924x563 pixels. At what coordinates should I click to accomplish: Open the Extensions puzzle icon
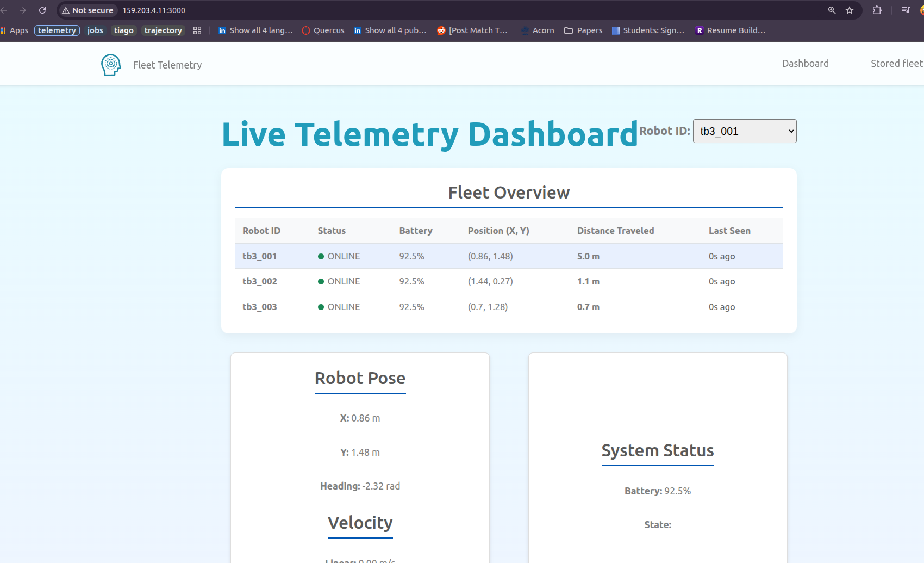click(x=877, y=10)
